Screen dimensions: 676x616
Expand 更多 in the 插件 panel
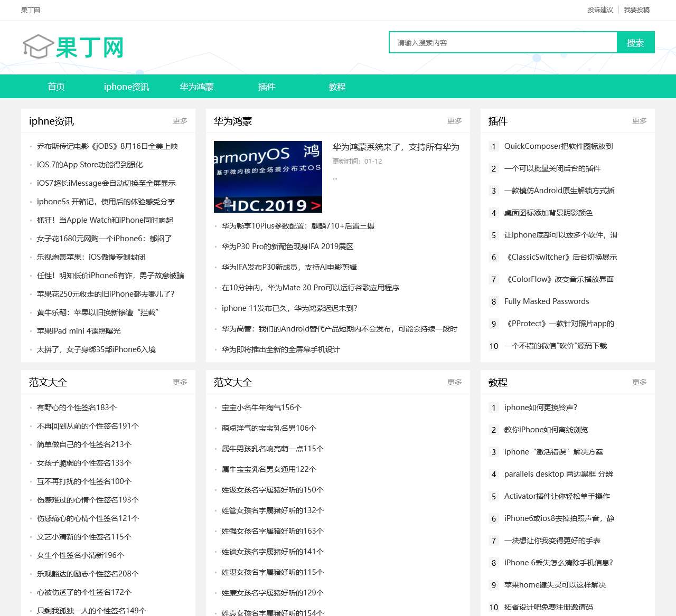coord(639,121)
